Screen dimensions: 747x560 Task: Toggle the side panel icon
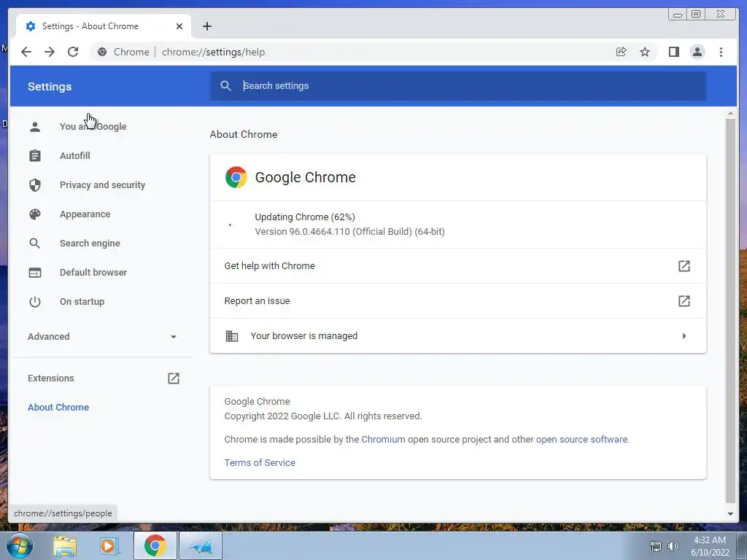[x=673, y=52]
